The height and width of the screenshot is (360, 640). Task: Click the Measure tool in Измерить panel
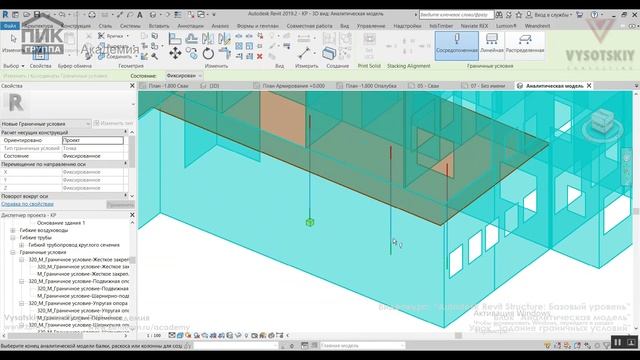pyautogui.click(x=304, y=53)
